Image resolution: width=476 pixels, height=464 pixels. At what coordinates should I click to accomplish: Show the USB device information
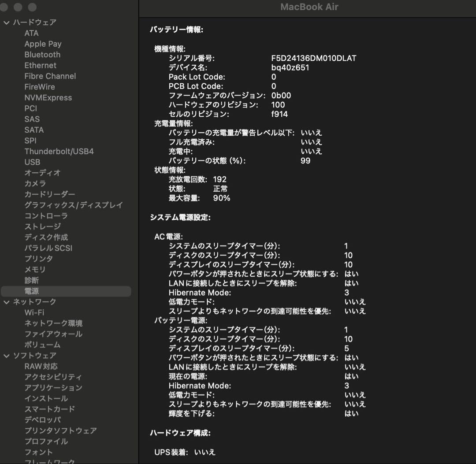click(x=32, y=162)
